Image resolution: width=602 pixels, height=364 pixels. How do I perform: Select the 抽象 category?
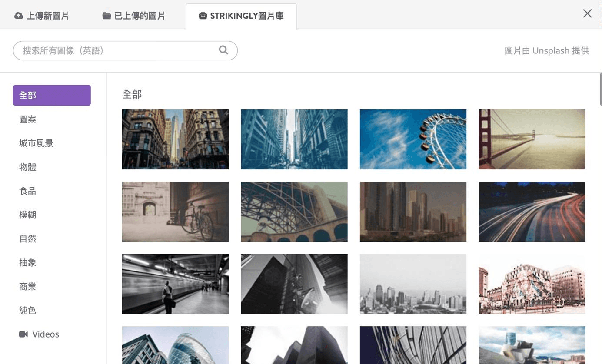[28, 262]
